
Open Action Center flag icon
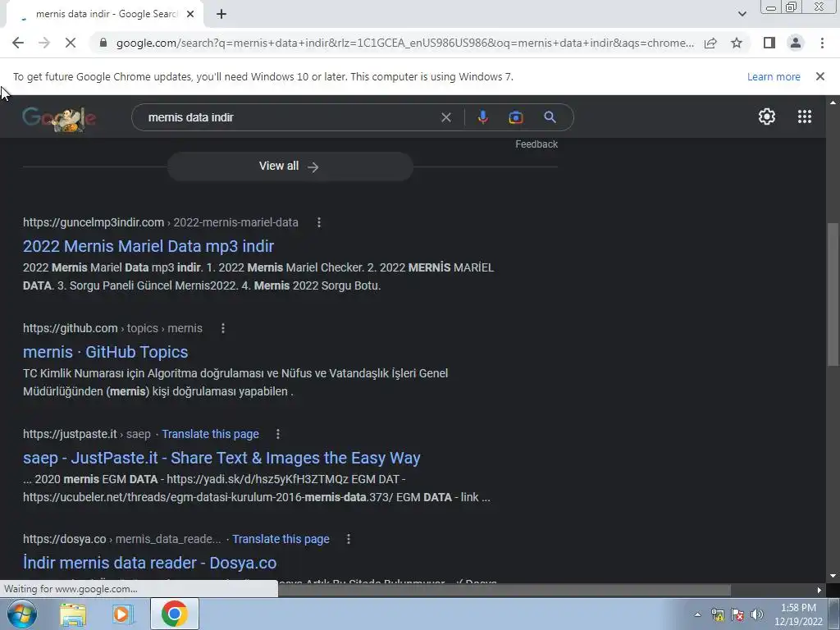[x=737, y=614]
